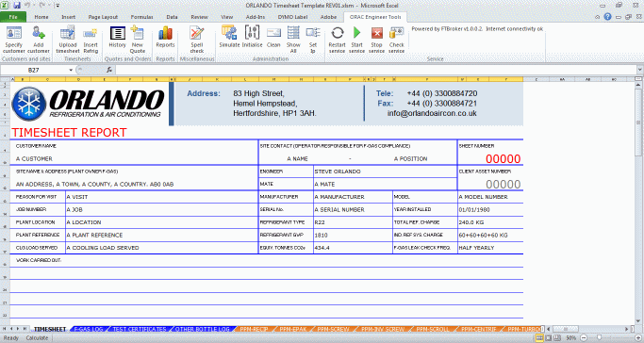The height and width of the screenshot is (343, 644).
Task: Select the F-GAS LOG sheet tab
Action: (89, 329)
